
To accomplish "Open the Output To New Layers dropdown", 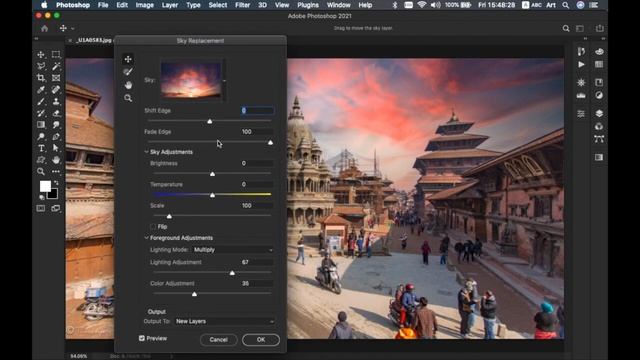I will [x=225, y=322].
